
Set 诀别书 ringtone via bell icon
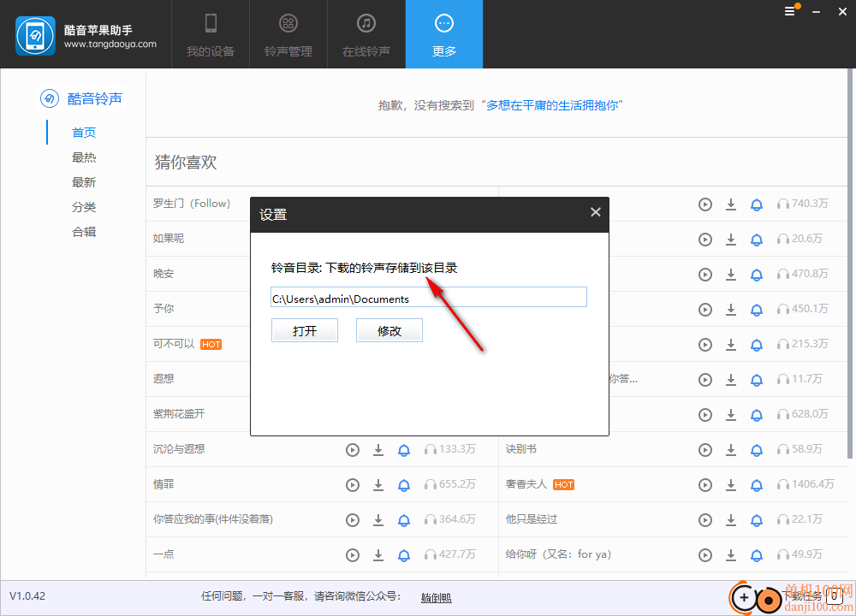coord(757,450)
